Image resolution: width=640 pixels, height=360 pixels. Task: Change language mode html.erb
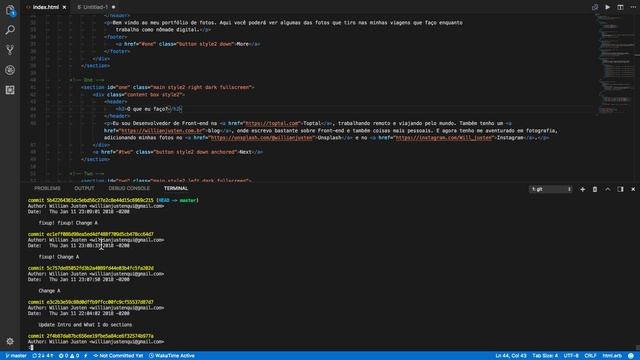point(612,356)
